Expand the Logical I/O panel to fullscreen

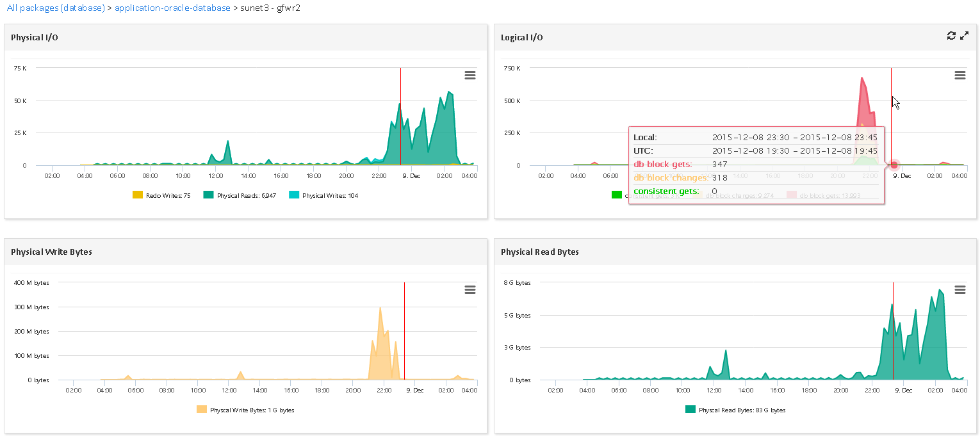coord(965,36)
